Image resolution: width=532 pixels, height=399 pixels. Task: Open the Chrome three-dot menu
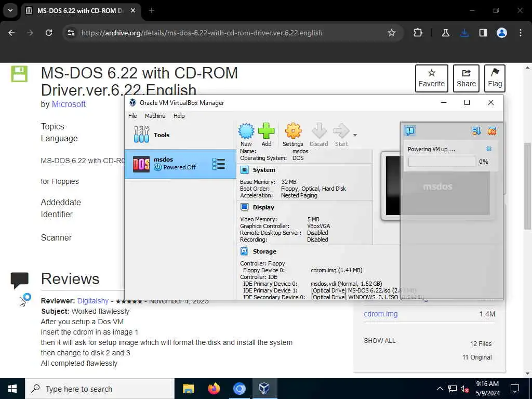pyautogui.click(x=521, y=33)
